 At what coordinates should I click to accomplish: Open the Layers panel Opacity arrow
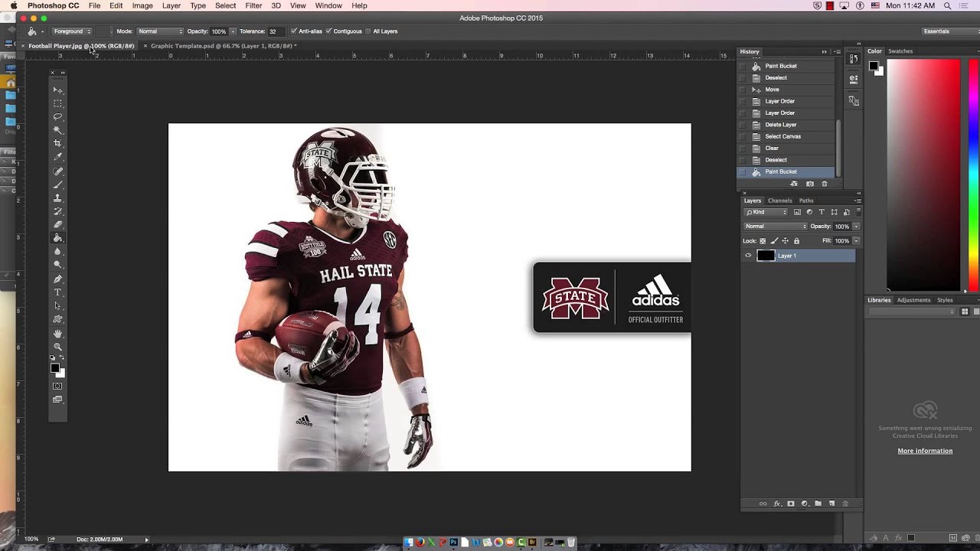856,227
